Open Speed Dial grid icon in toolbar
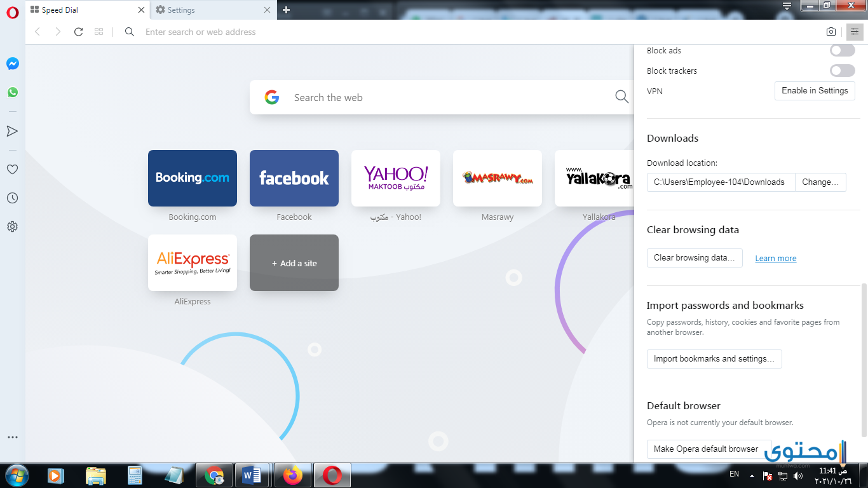Image resolution: width=868 pixels, height=488 pixels. coord(98,32)
